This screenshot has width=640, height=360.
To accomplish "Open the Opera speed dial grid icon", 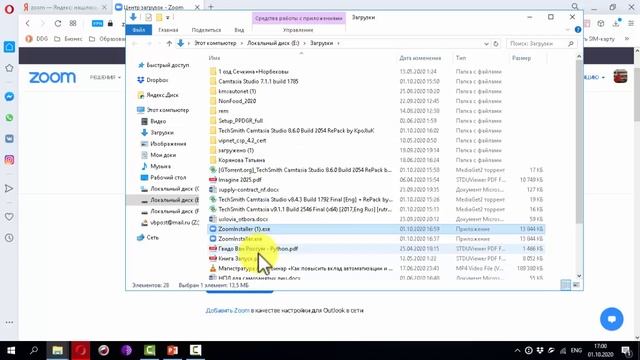I will 73,23.
